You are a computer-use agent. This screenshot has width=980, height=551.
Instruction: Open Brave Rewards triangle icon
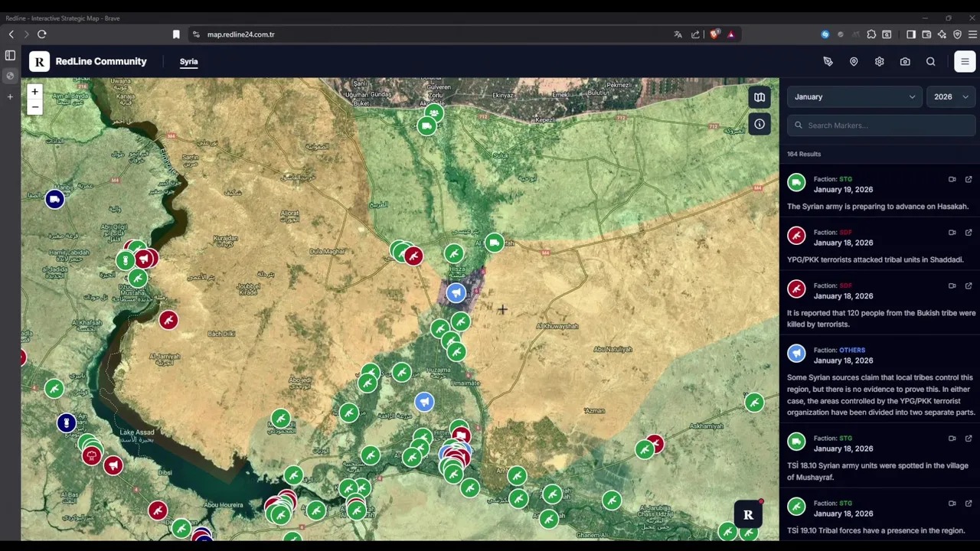pyautogui.click(x=731, y=34)
